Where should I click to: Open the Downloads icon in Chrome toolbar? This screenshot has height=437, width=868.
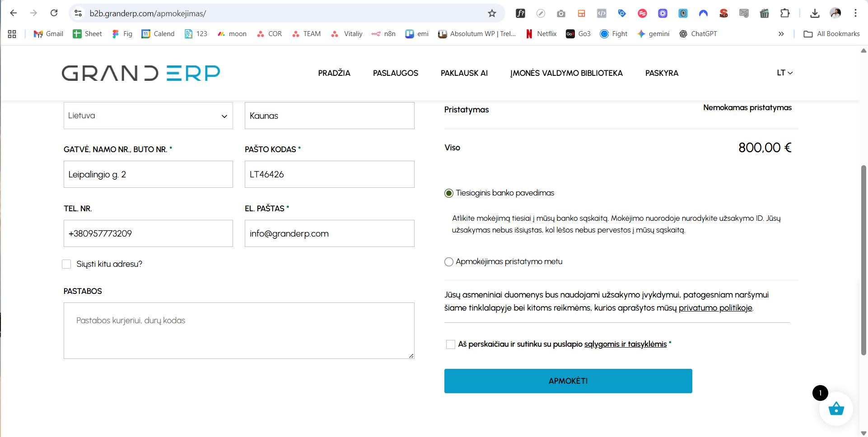815,14
